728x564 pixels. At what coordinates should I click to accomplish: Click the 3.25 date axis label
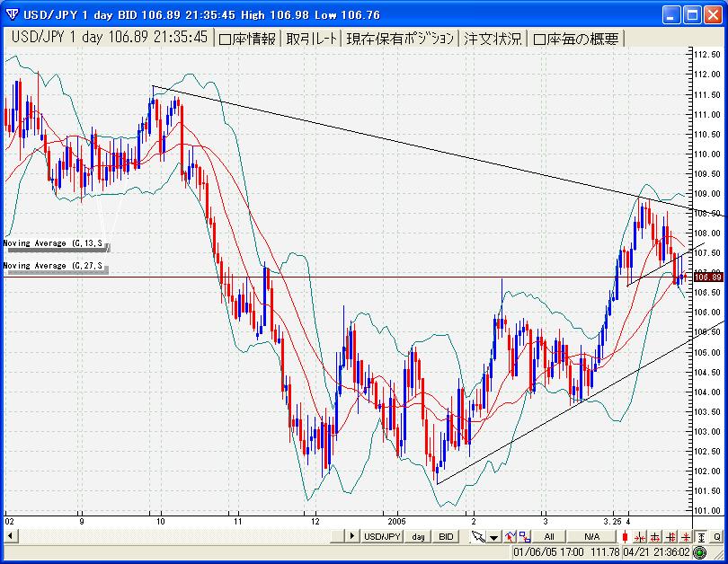coord(612,521)
